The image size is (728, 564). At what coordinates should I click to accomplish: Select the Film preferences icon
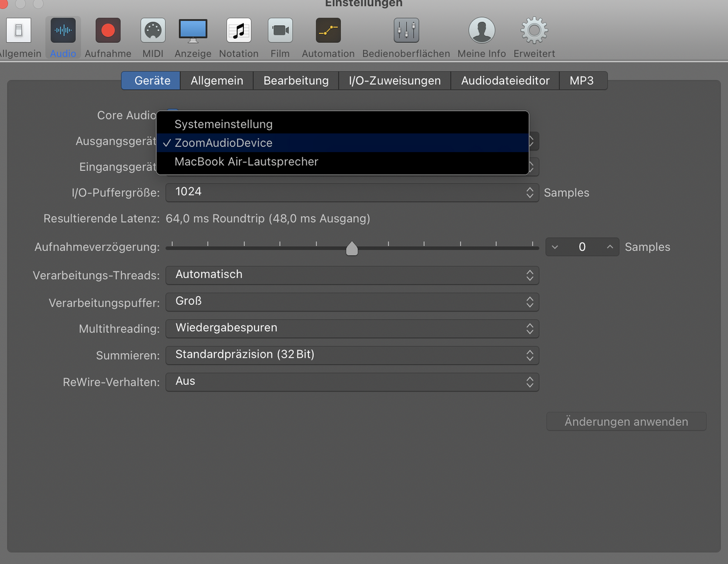280,31
